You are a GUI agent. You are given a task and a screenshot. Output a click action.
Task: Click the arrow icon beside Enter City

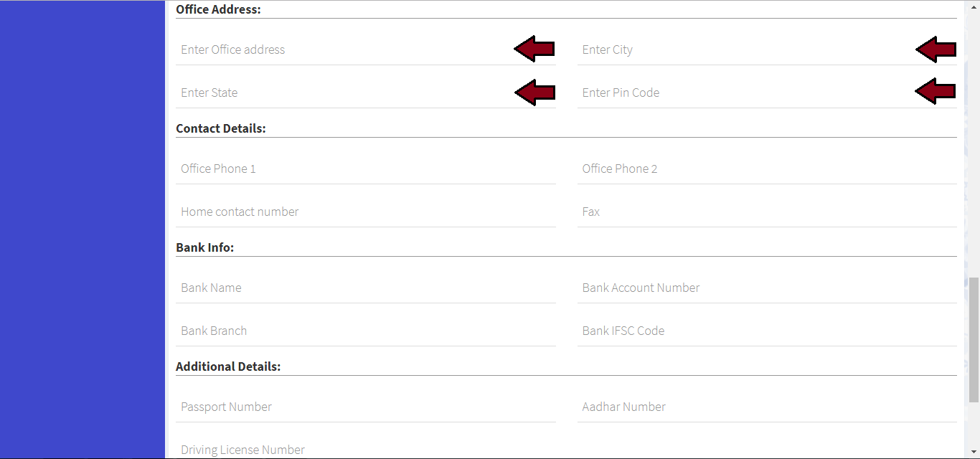click(936, 49)
